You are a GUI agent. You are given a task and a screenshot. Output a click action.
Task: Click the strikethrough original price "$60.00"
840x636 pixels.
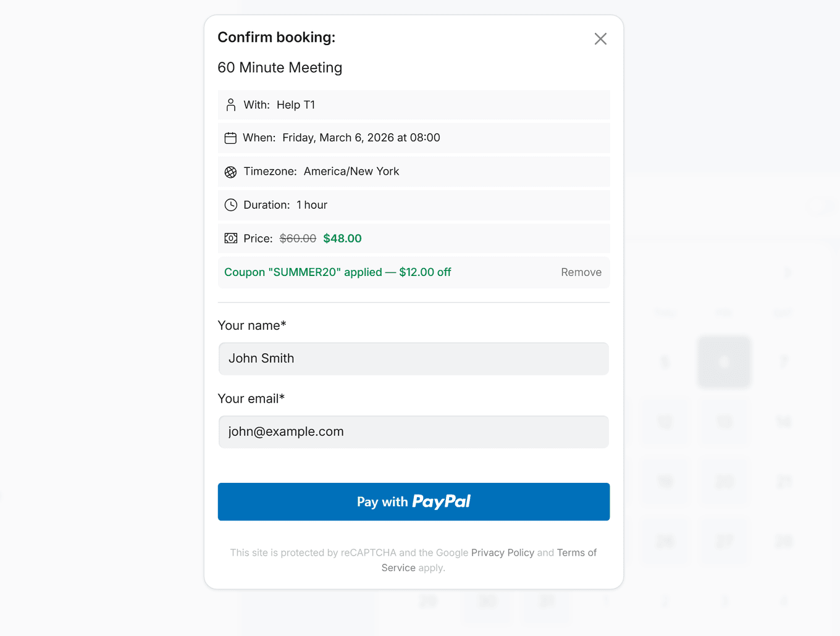pos(298,238)
